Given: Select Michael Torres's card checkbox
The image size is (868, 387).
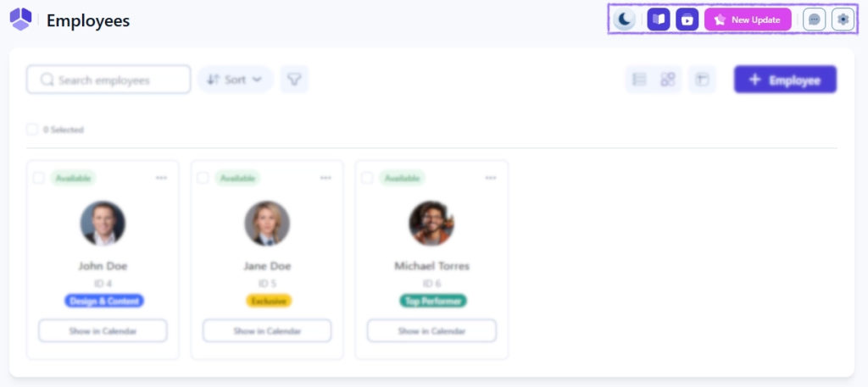Looking at the screenshot, I should coord(367,178).
